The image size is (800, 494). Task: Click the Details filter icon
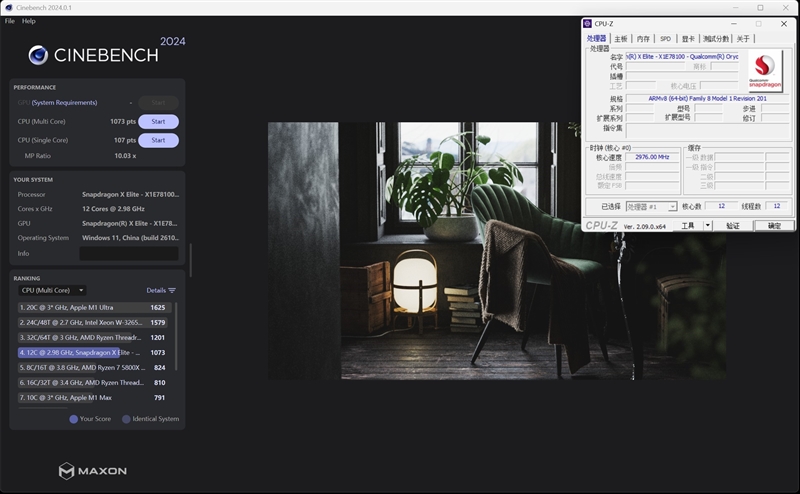(172, 290)
